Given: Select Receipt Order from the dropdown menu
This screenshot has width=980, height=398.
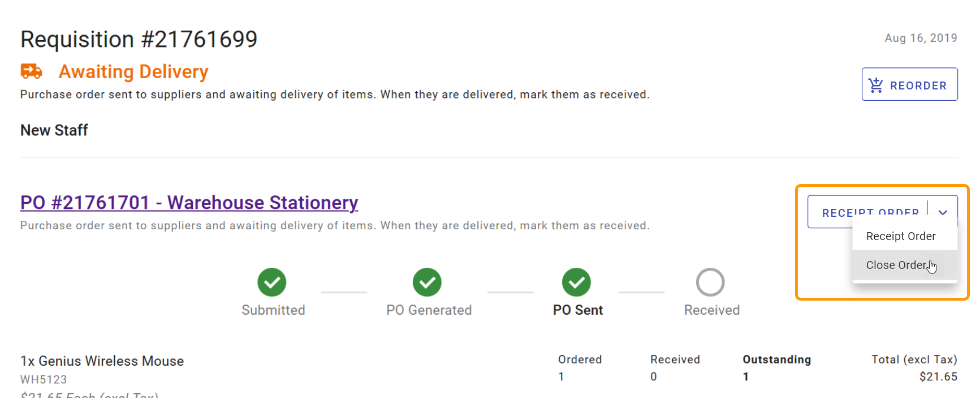Looking at the screenshot, I should click(901, 236).
